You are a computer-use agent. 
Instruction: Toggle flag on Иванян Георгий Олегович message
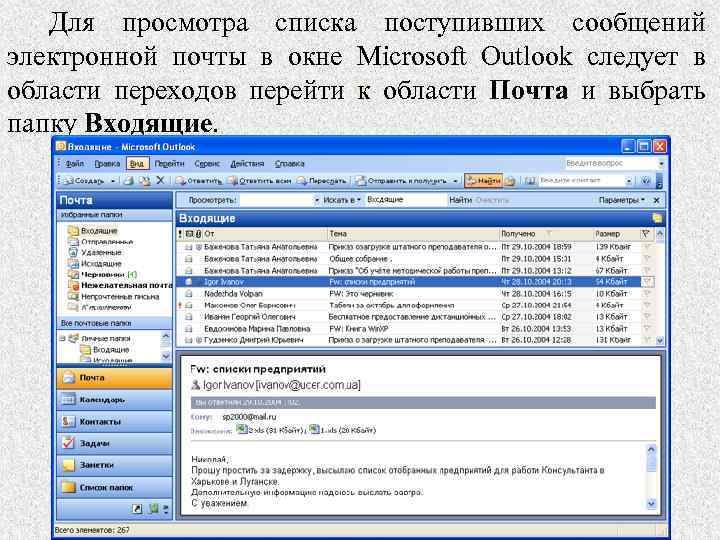point(647,317)
